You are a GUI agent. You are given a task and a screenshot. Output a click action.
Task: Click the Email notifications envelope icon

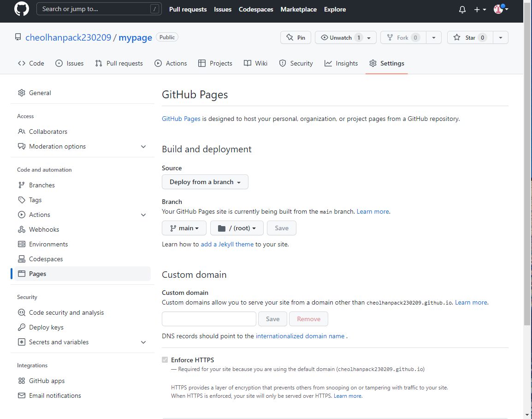(x=21, y=395)
